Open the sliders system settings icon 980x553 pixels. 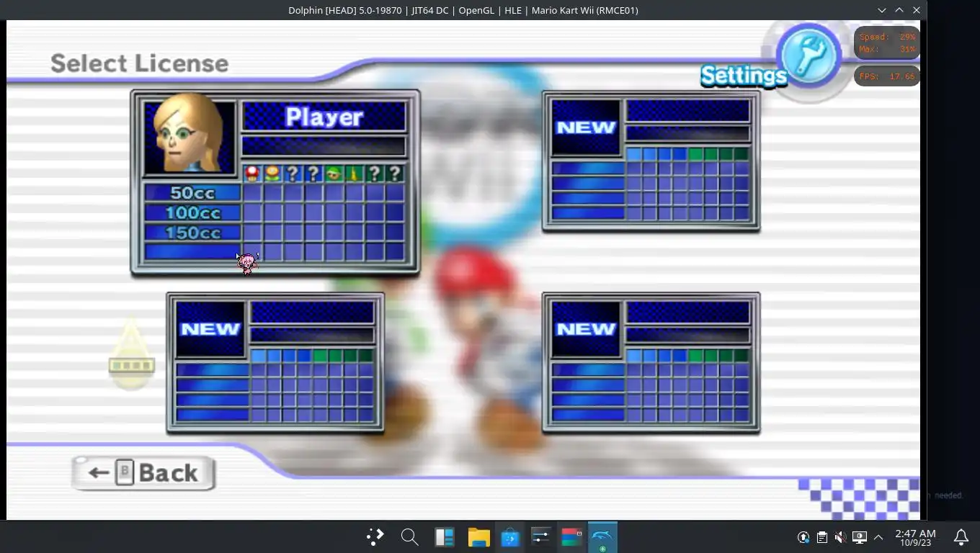(x=541, y=537)
